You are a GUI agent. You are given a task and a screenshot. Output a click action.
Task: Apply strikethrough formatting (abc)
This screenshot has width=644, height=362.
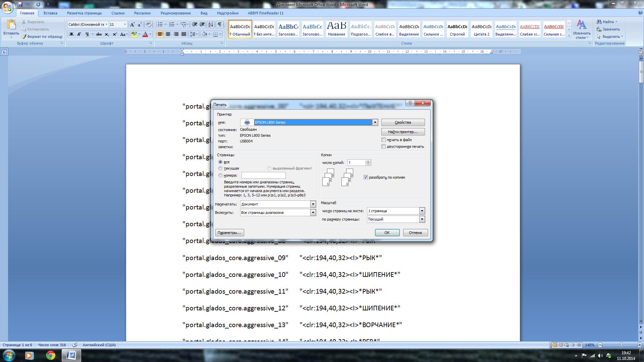[x=99, y=34]
